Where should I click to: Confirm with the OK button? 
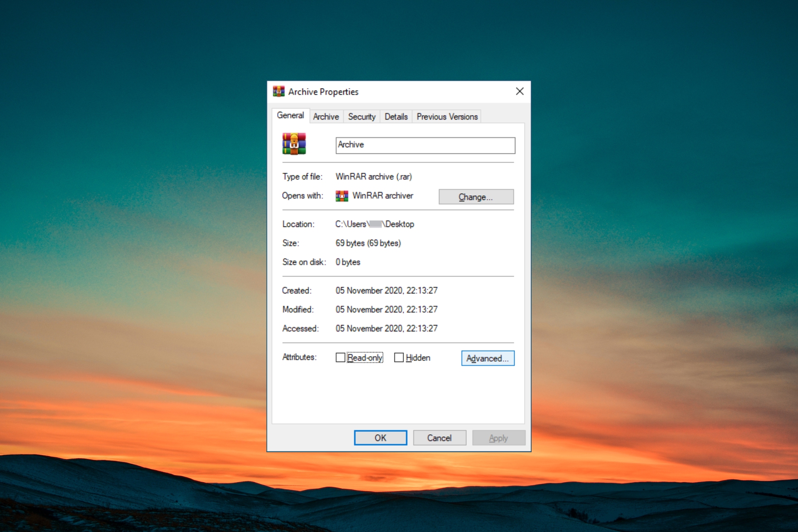point(381,438)
